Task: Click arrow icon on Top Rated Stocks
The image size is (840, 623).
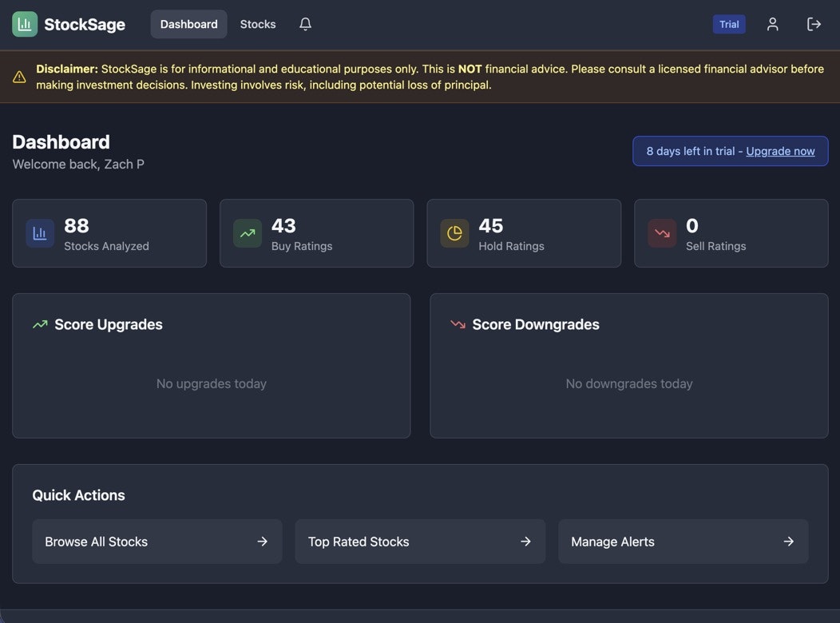Action: coord(526,542)
